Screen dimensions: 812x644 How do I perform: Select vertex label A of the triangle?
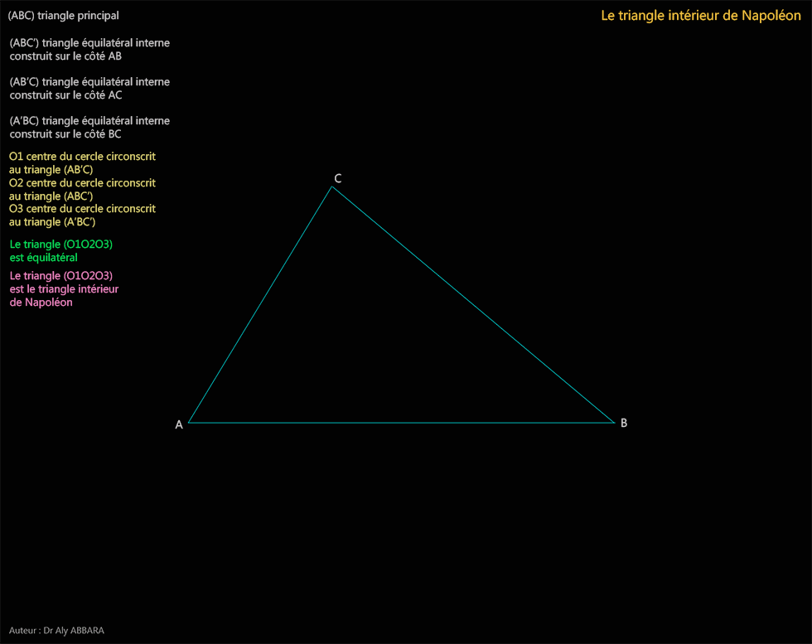[178, 424]
